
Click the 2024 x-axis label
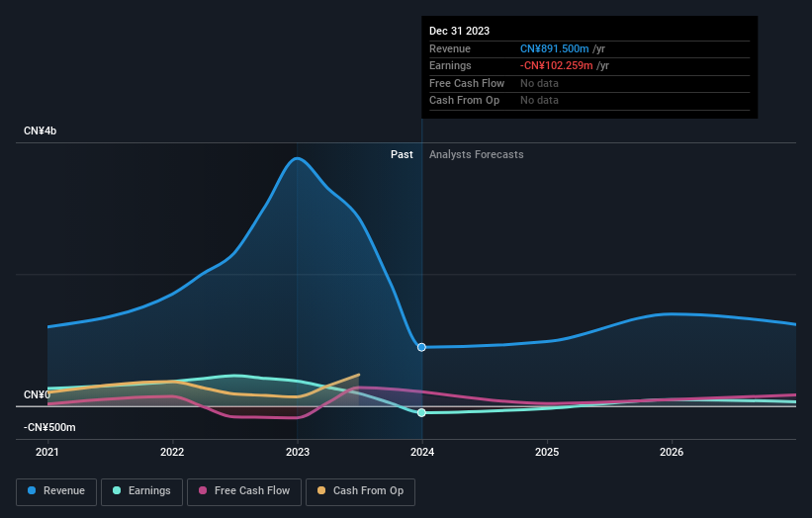pos(422,453)
